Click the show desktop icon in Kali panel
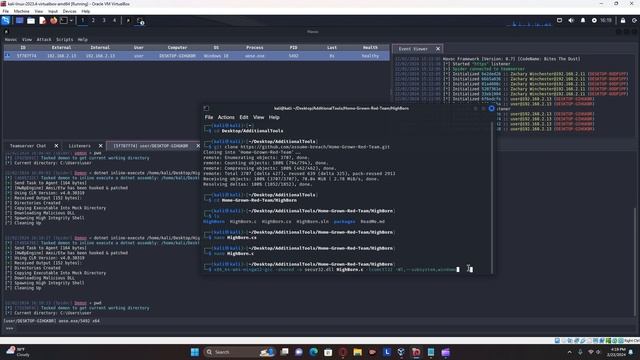The width and height of the screenshot is (640, 360). [x=19, y=20]
